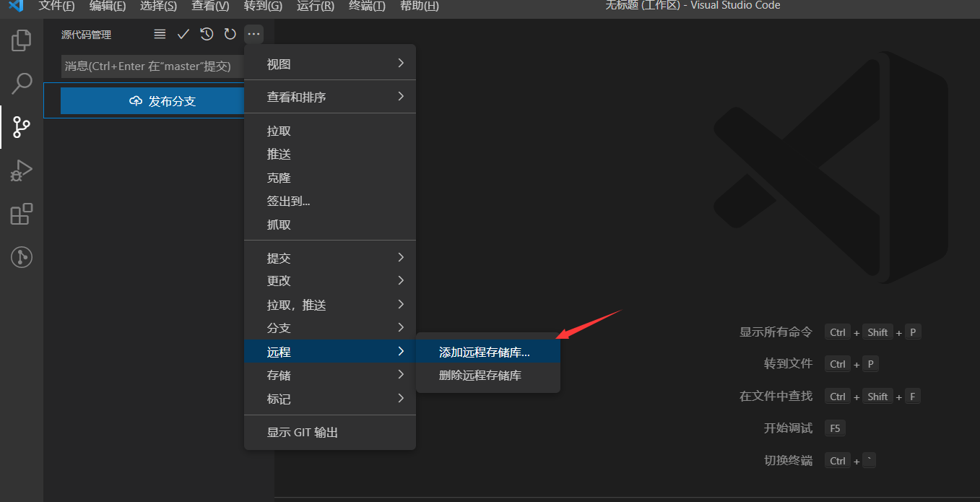This screenshot has width=980, height=502.
Task: Choose 显示 GIT 输出 menu entry
Action: click(330, 432)
